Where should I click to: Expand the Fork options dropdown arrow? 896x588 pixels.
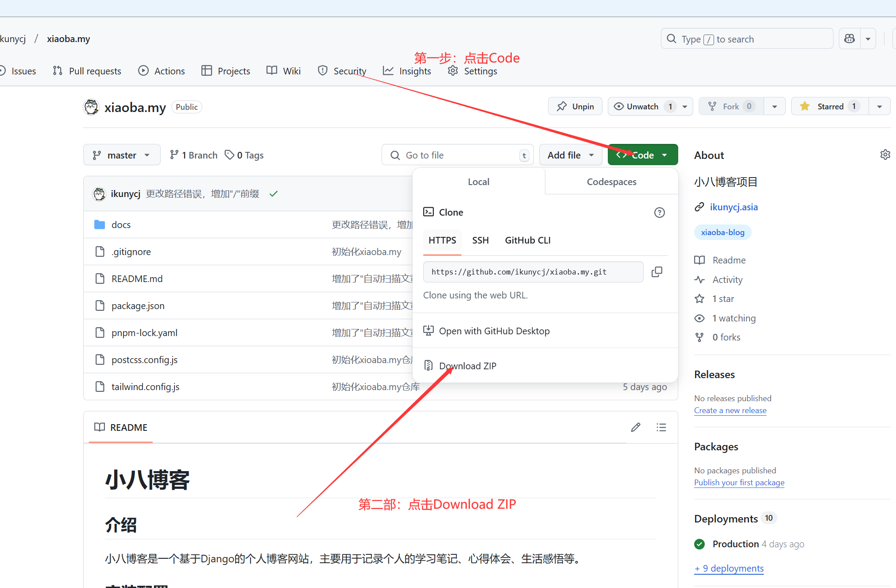775,106
